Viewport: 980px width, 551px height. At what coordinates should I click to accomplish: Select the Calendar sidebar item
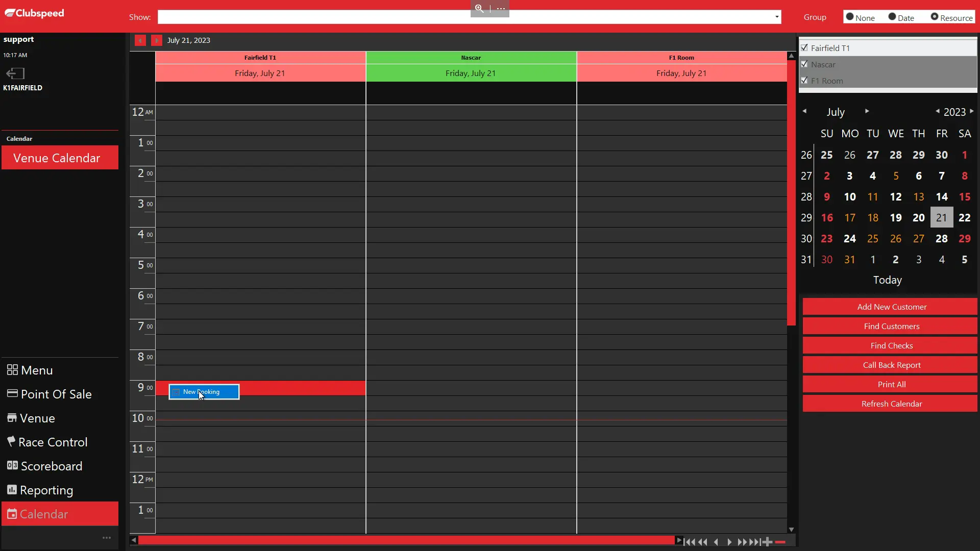click(60, 514)
